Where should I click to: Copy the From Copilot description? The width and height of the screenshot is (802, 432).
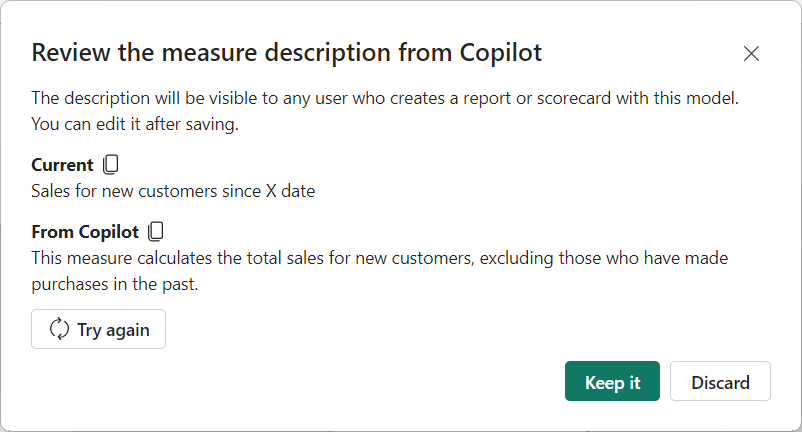[x=156, y=232]
